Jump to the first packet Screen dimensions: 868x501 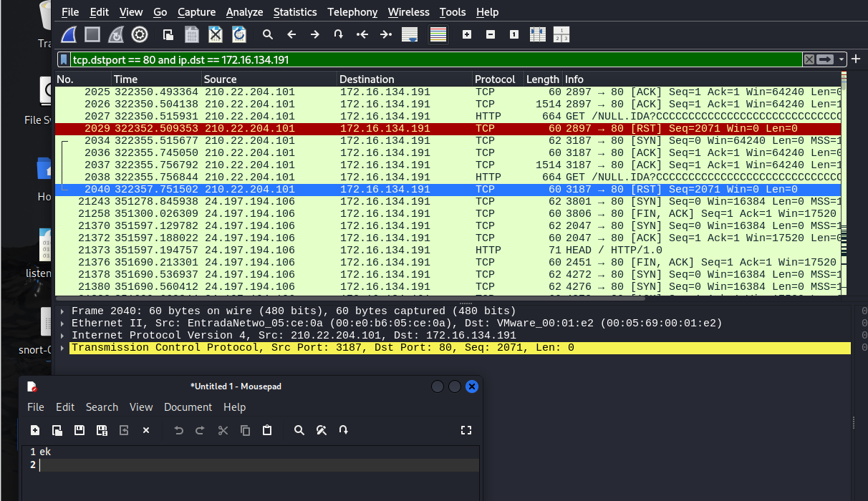coord(362,34)
